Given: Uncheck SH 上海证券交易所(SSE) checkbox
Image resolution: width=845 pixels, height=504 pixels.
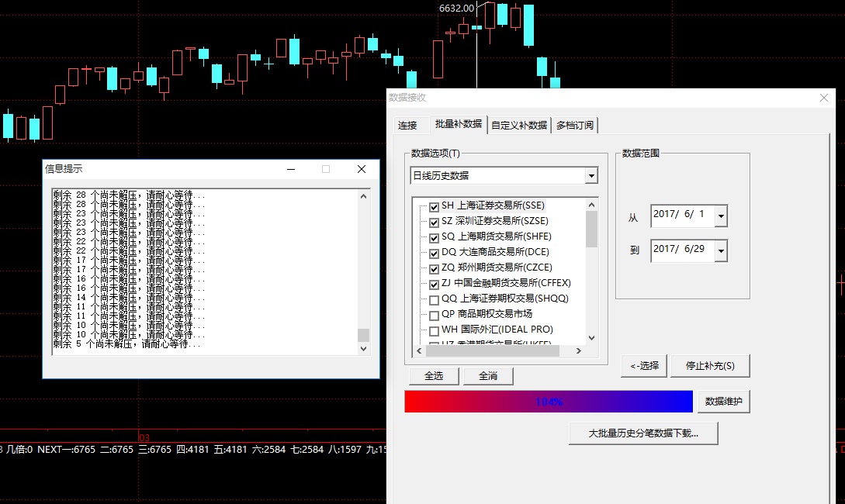Looking at the screenshot, I should 435,207.
